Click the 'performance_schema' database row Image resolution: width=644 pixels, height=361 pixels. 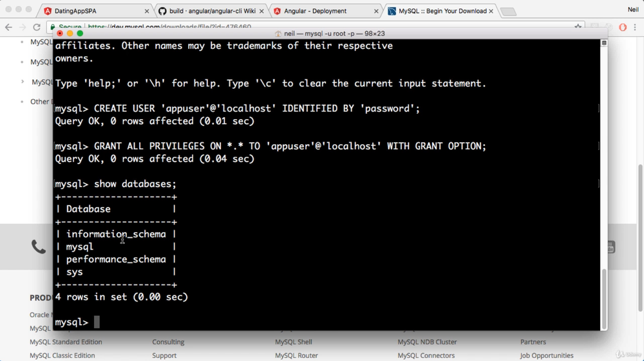[116, 259]
